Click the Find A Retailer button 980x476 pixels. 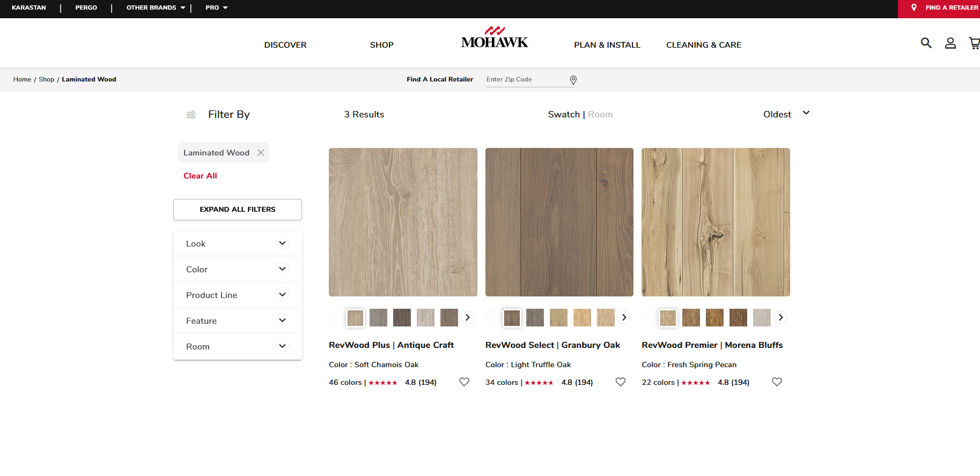(x=939, y=8)
